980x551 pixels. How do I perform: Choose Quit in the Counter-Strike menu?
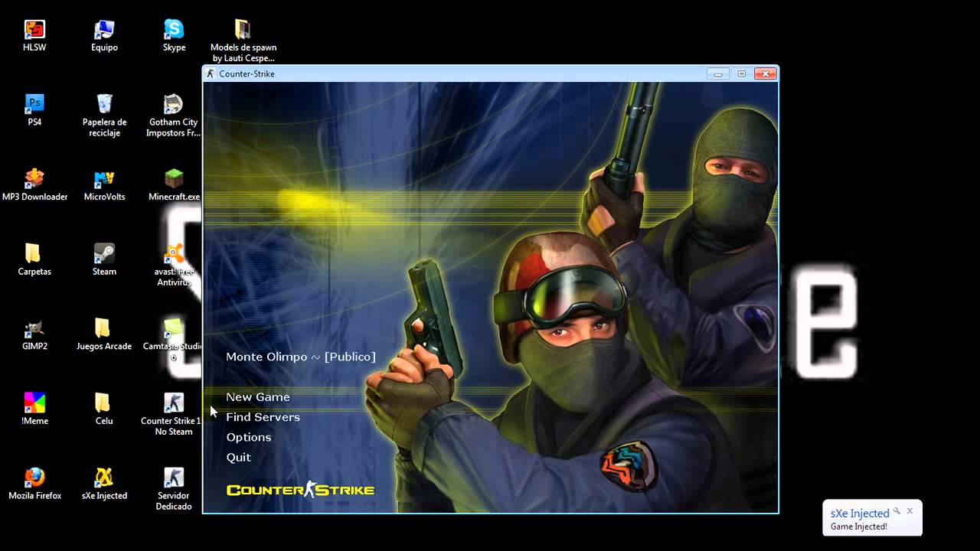[x=239, y=457]
